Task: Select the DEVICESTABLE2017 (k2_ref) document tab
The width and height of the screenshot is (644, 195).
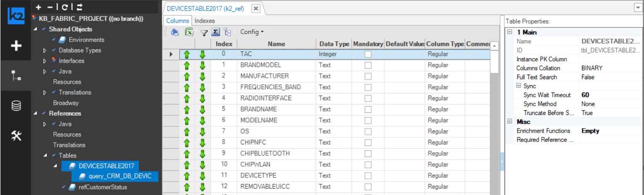Action: pos(206,8)
